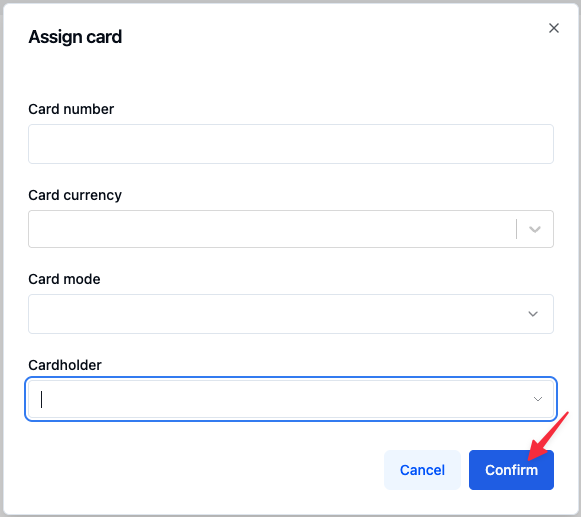Click the Card mode chevron arrow
The image size is (581, 517).
(533, 314)
